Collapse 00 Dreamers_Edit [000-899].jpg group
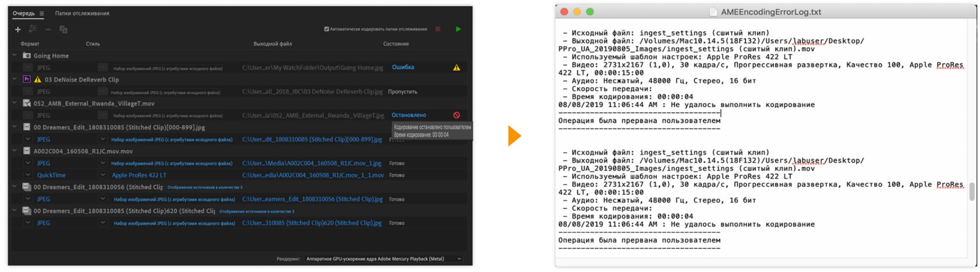Viewport: 980px width, 272px height. [x=15, y=127]
